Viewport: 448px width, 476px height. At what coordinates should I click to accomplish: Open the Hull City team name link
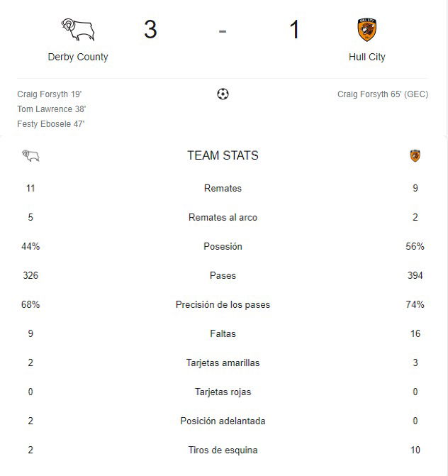pos(367,57)
